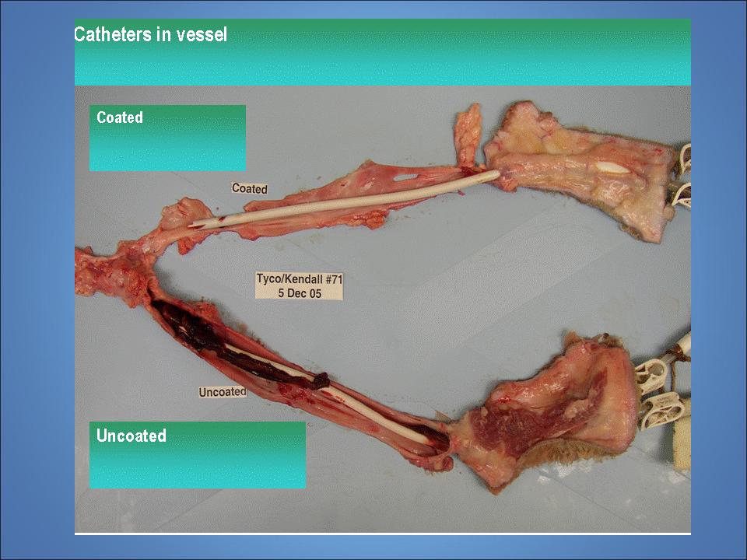The width and height of the screenshot is (747, 560).
Task: Click the small 'Coated' label on photo
Action: [249, 188]
